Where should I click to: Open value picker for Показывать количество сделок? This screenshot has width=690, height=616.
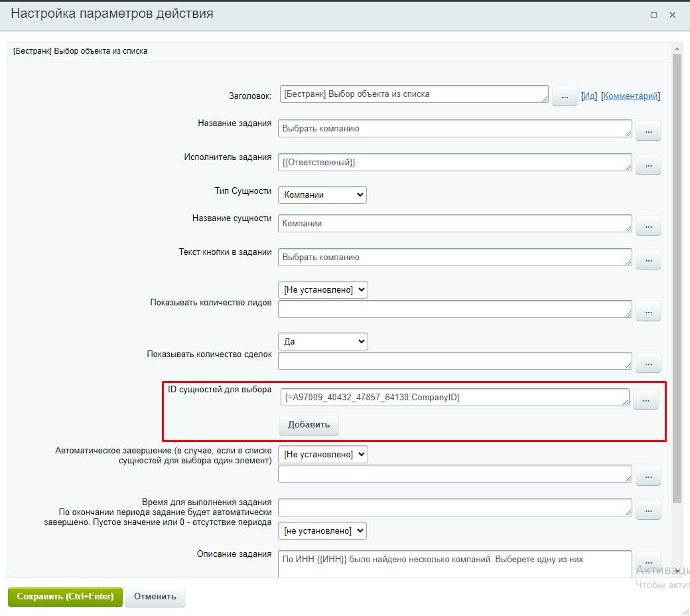[x=648, y=362]
